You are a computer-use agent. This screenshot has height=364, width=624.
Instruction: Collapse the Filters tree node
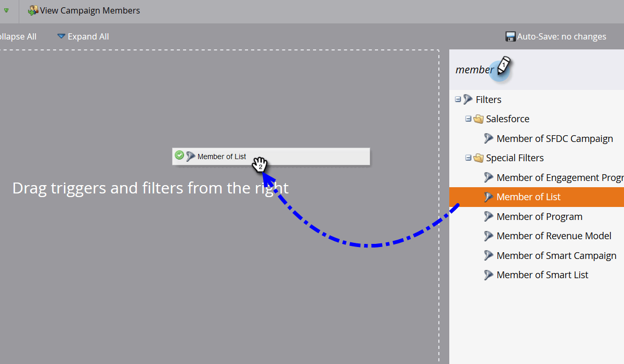tap(458, 99)
